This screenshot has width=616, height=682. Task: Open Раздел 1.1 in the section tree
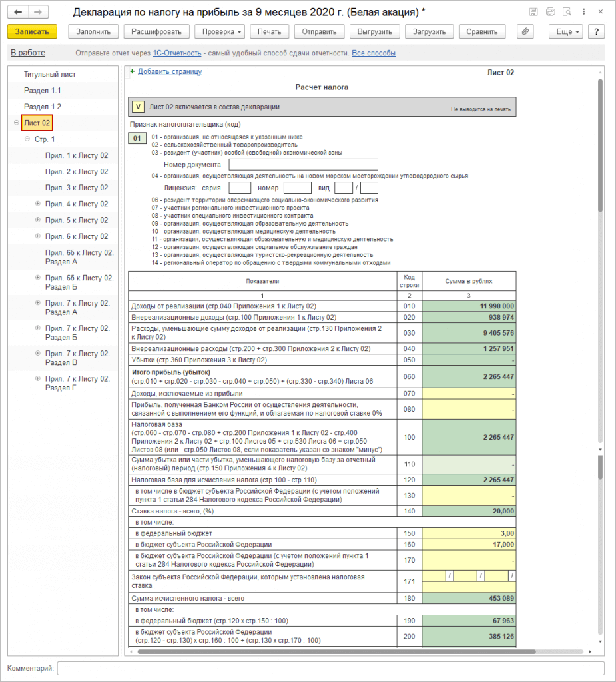43,90
